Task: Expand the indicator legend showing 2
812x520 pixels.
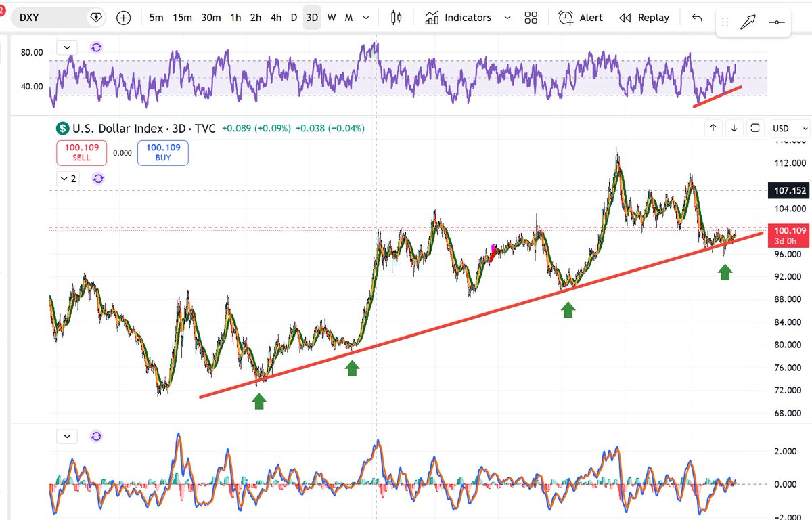Action: [x=68, y=179]
